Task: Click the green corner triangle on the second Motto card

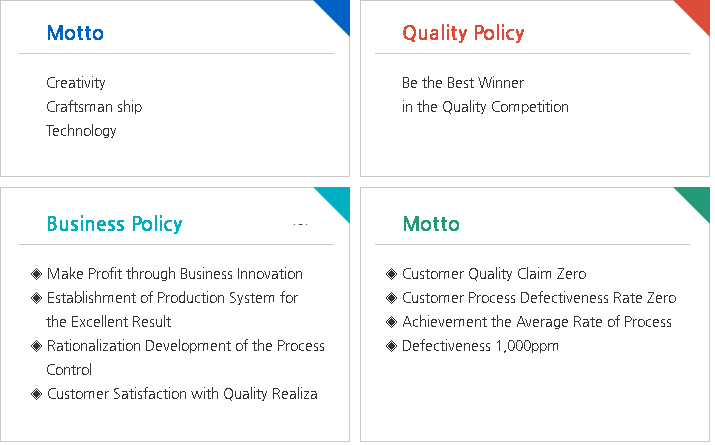Action: 697,199
